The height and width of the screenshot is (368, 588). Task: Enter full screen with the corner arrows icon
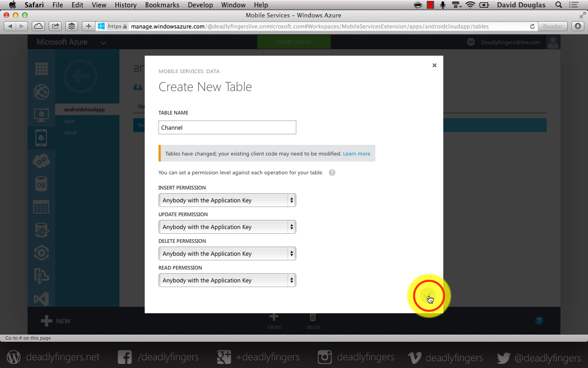[x=582, y=15]
